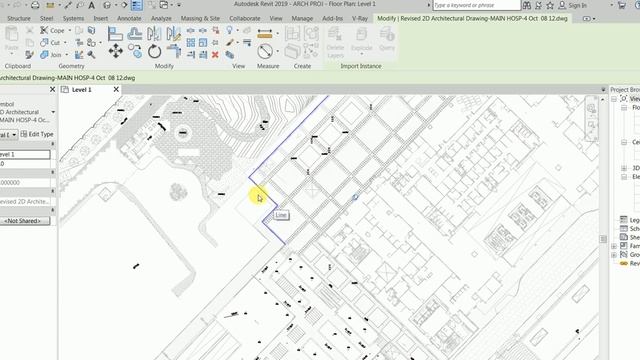
Task: Click the Cope geometry tool
Action: [x=52, y=30]
